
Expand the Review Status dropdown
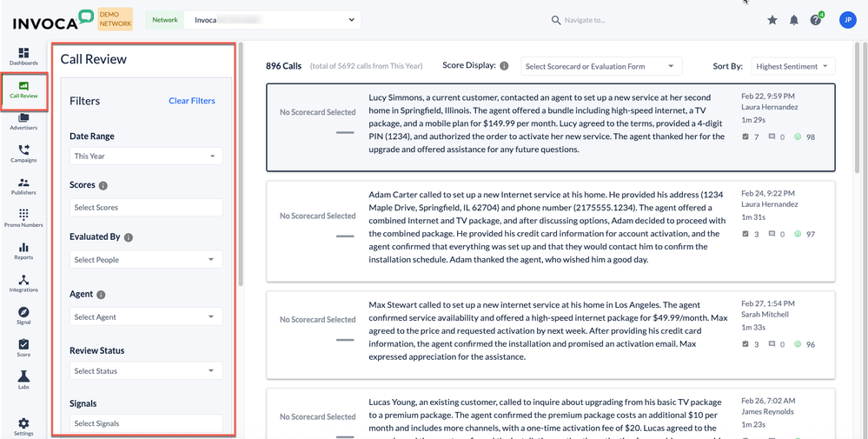point(146,371)
